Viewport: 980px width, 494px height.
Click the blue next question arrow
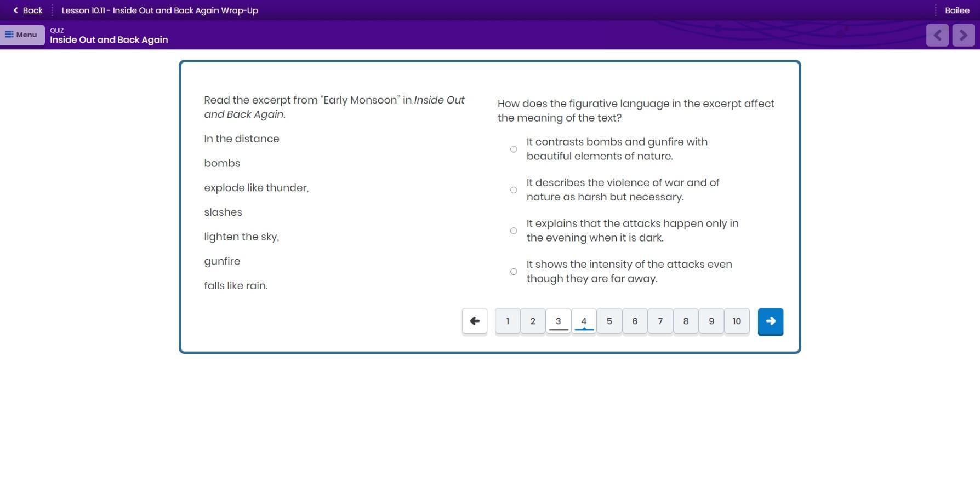coord(770,321)
